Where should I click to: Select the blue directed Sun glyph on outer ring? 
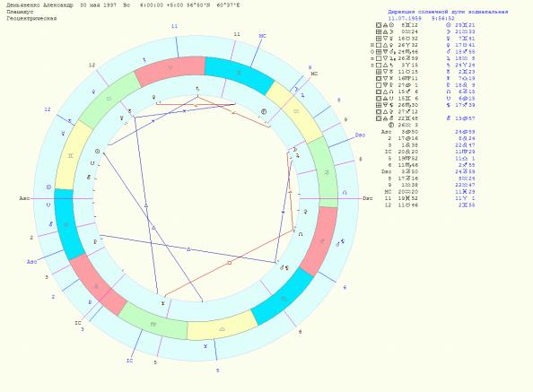click(48, 187)
